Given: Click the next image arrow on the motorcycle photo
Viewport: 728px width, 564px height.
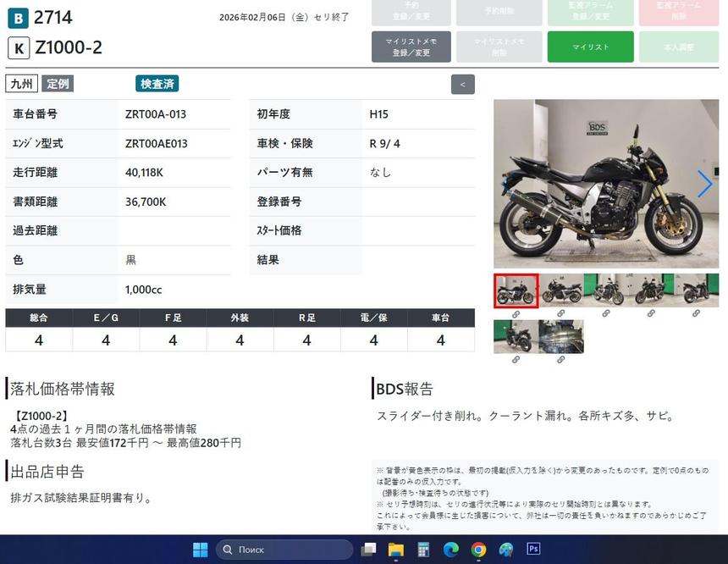Looking at the screenshot, I should click(x=704, y=184).
